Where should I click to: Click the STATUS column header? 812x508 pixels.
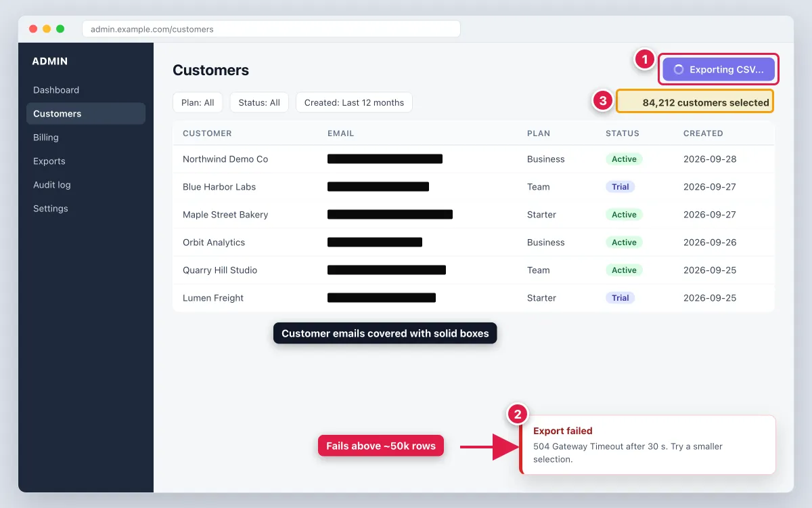tap(623, 133)
